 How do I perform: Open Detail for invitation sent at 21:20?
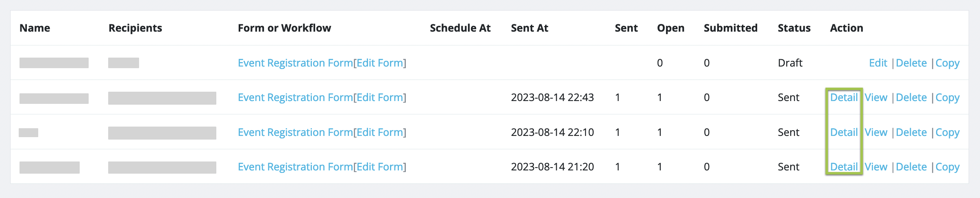pyautogui.click(x=844, y=167)
